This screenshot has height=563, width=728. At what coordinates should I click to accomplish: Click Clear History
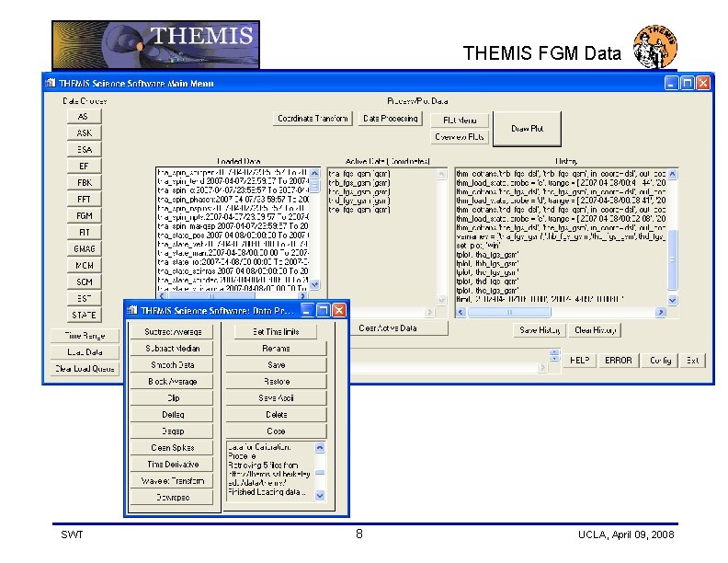[x=595, y=330]
